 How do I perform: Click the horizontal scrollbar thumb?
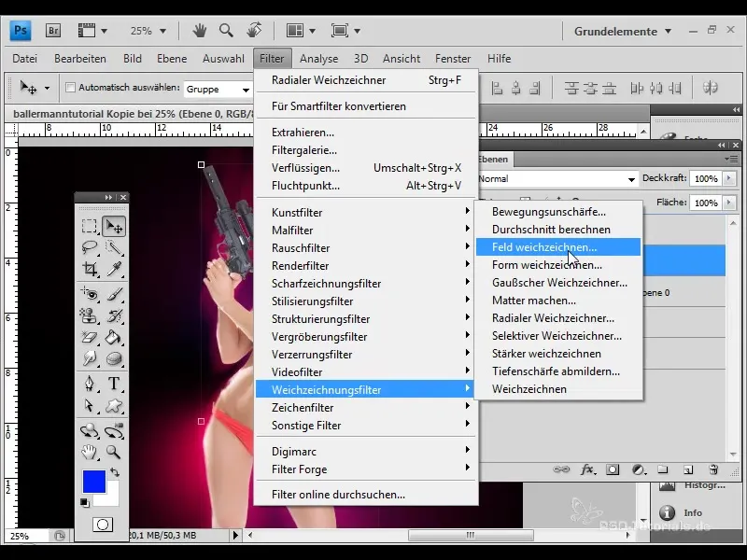point(471,535)
